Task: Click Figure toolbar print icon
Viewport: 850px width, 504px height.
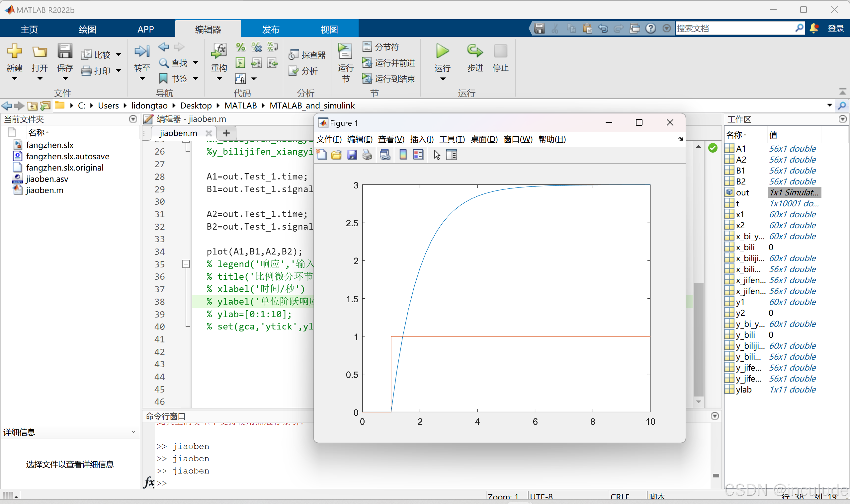Action: coord(367,155)
